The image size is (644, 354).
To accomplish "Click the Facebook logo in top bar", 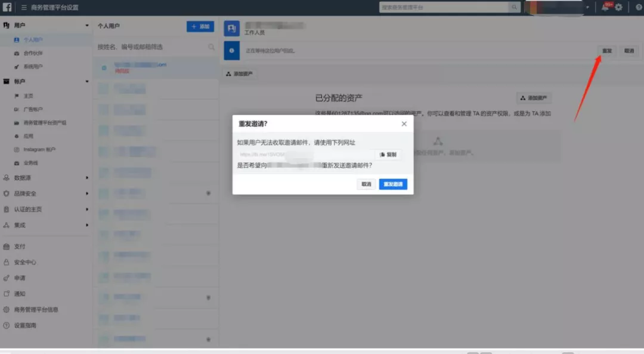I will [8, 8].
